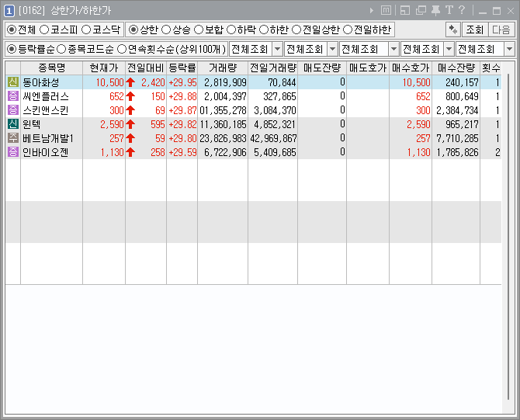Click the vertical scrollbar of the list

point(508,238)
